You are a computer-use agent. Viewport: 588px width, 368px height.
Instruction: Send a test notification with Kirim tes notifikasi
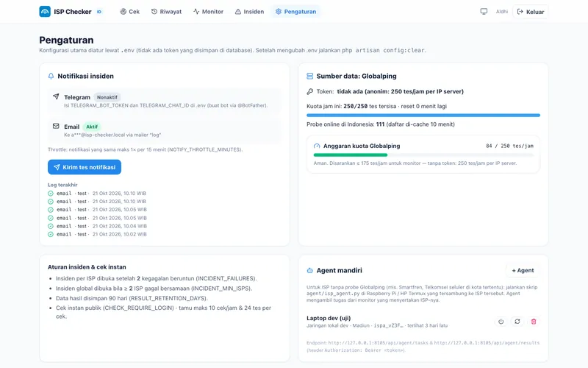point(85,167)
